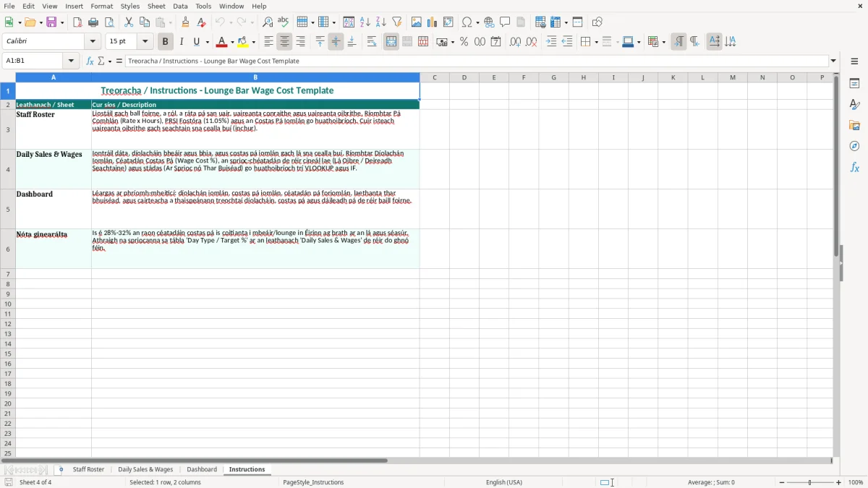868x488 pixels.
Task: Open sidebar Functions fx icon
Action: pyautogui.click(x=854, y=167)
